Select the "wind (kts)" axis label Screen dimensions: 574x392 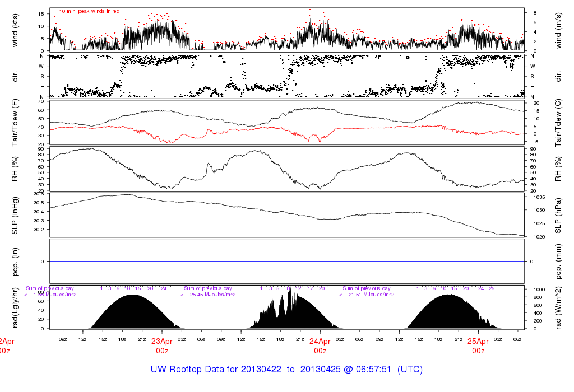coord(15,31)
